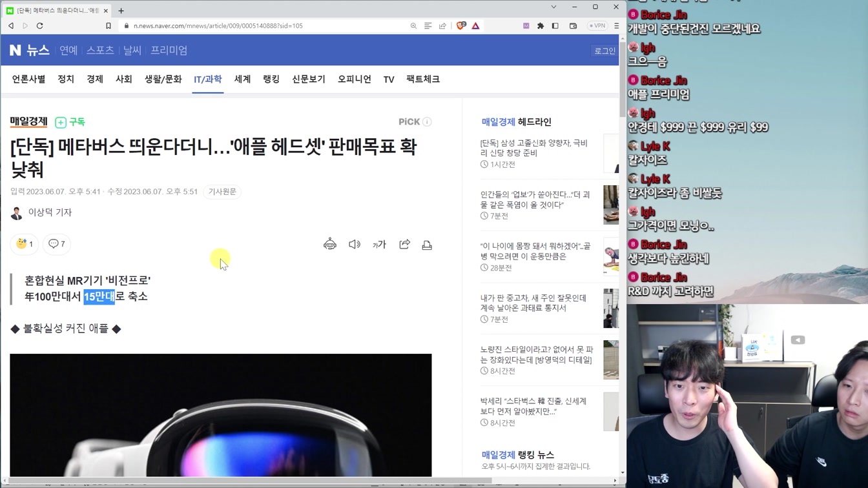Select the 경제 news category tab
This screenshot has height=488, width=868.
(95, 79)
